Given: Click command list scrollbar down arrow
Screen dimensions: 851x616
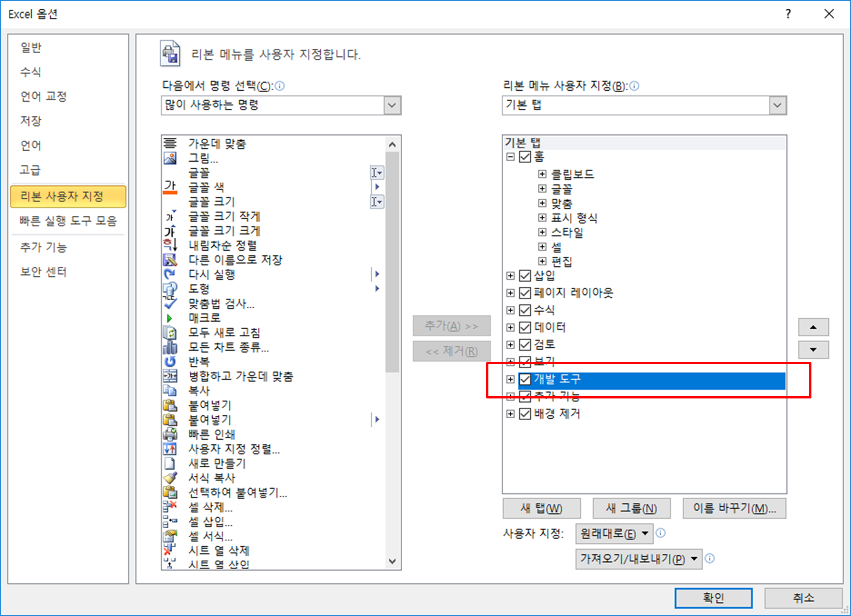Looking at the screenshot, I should click(x=392, y=561).
